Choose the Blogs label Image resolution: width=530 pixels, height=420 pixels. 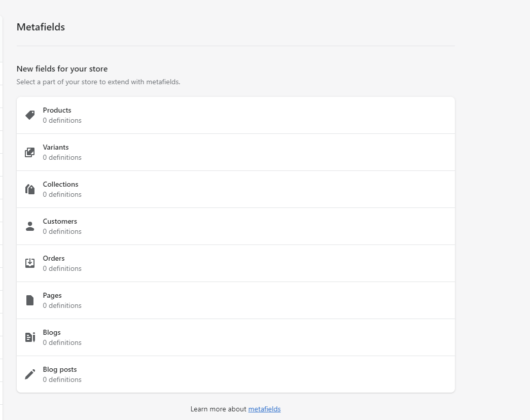coord(52,332)
